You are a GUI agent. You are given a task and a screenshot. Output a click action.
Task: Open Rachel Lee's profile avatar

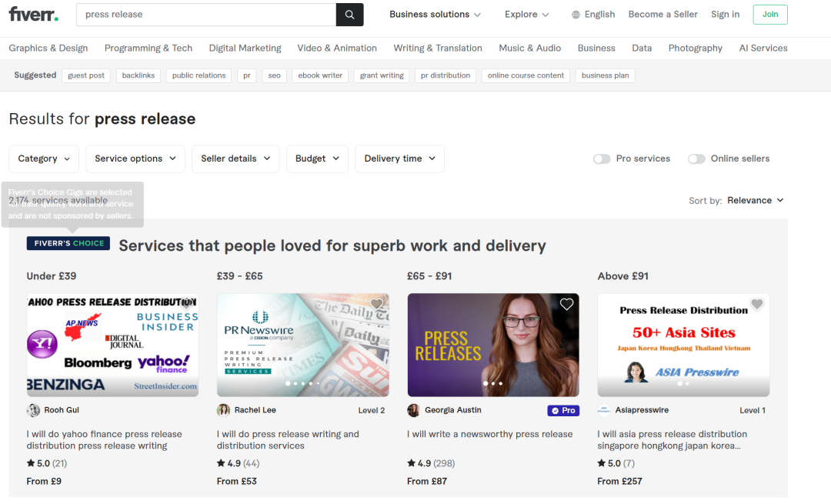click(x=224, y=410)
